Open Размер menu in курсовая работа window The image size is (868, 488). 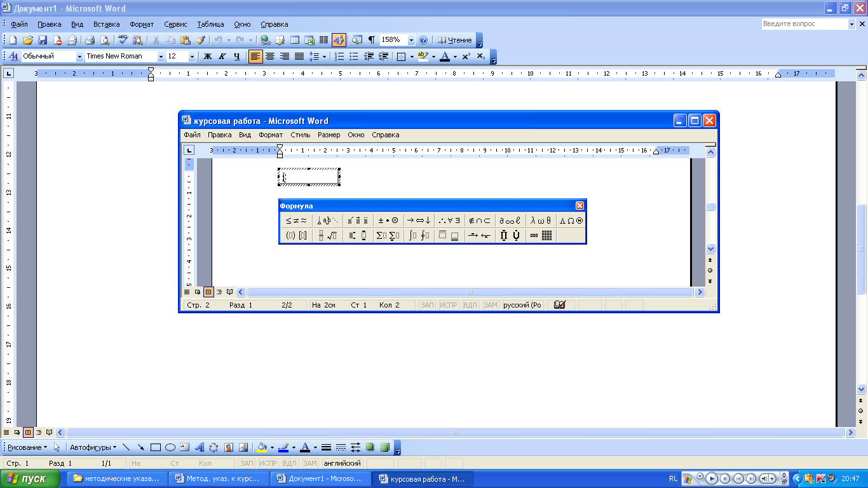click(x=329, y=135)
